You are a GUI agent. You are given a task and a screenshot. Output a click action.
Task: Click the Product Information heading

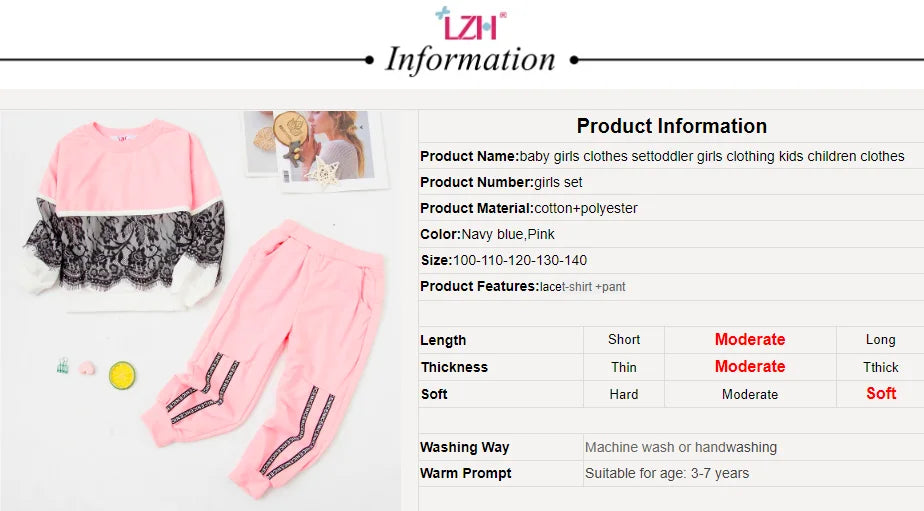click(x=672, y=126)
